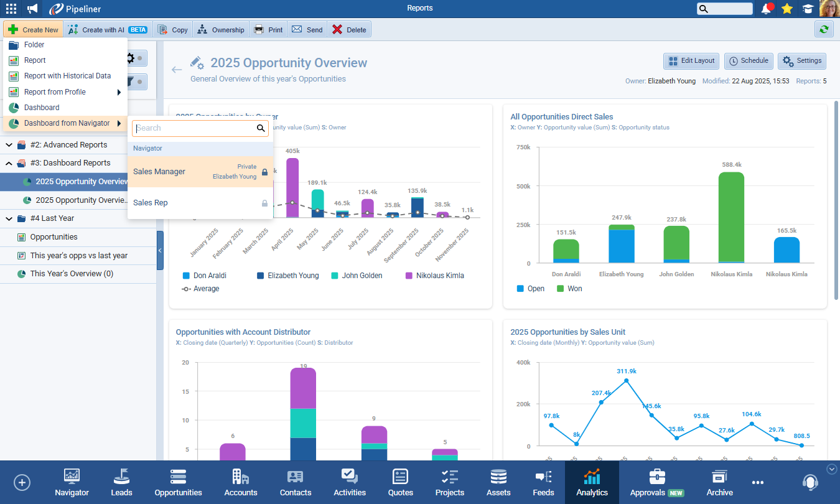Toggle Won series in chart legend
Viewport: 840px width, 504px height.
tap(568, 289)
